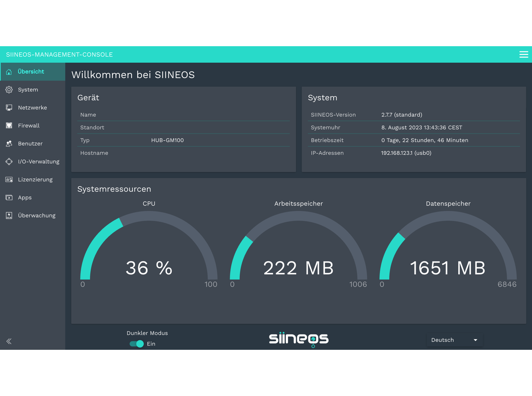Click the "Standort" row label
Image resolution: width=532 pixels, height=396 pixels.
click(x=92, y=128)
